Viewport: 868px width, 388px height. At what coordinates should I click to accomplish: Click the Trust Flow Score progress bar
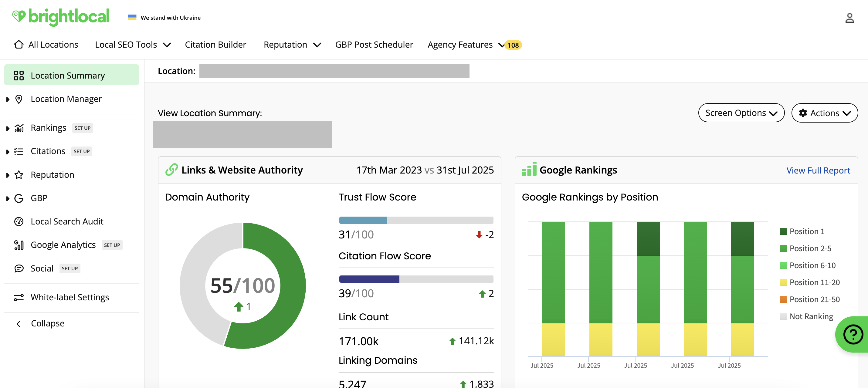point(416,220)
